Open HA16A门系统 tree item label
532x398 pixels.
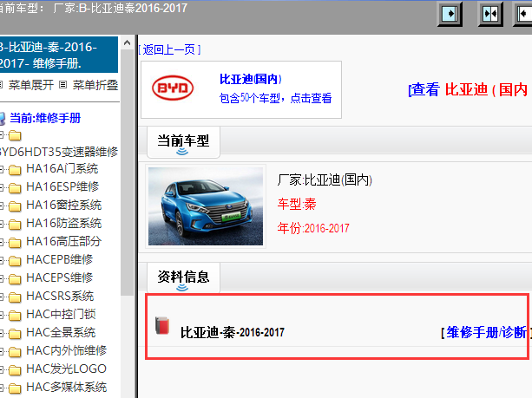click(x=62, y=168)
